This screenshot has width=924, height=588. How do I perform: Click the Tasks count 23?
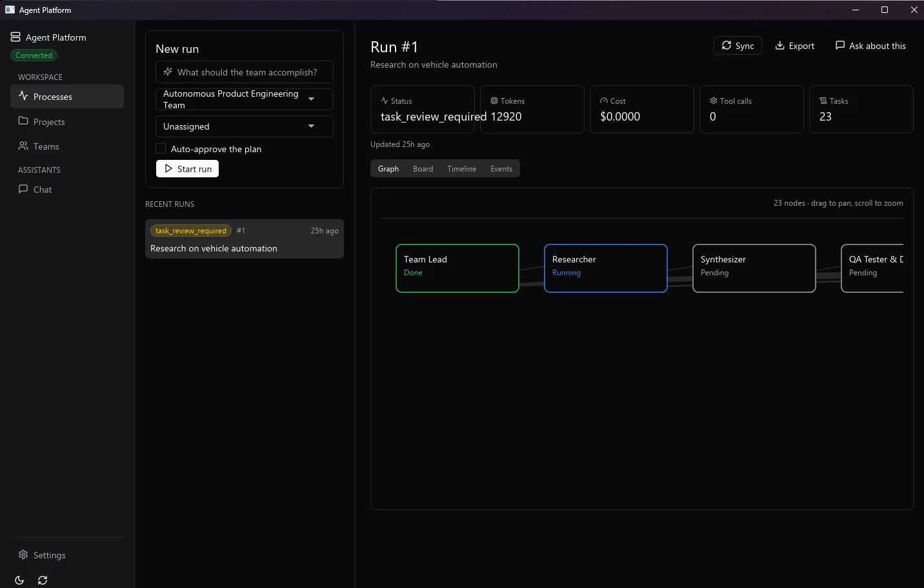(x=825, y=117)
